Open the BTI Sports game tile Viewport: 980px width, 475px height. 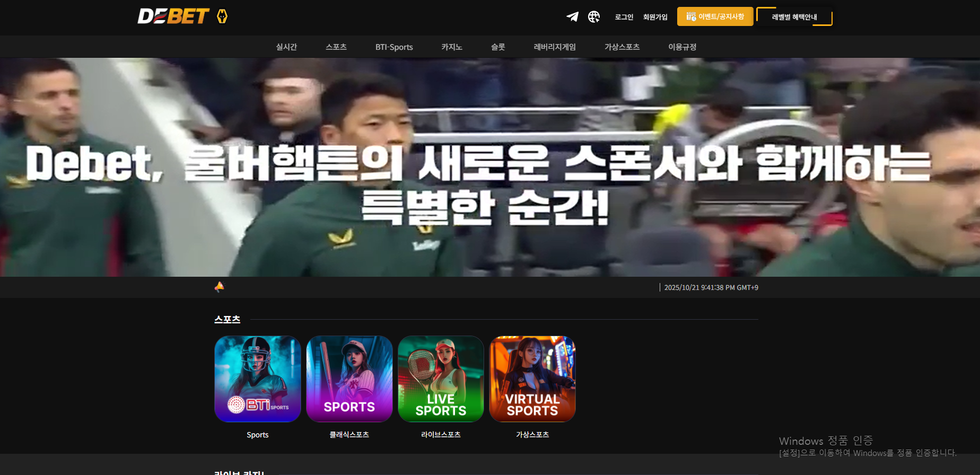(258, 379)
